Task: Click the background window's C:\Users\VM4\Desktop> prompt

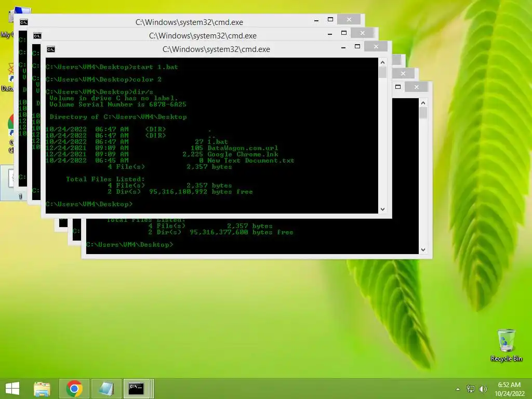Action: click(129, 245)
